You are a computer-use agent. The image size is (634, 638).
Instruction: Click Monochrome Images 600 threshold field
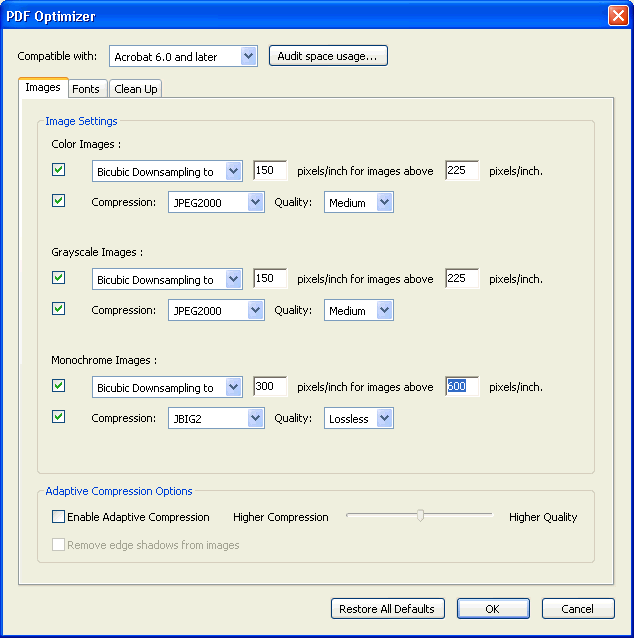click(x=462, y=387)
